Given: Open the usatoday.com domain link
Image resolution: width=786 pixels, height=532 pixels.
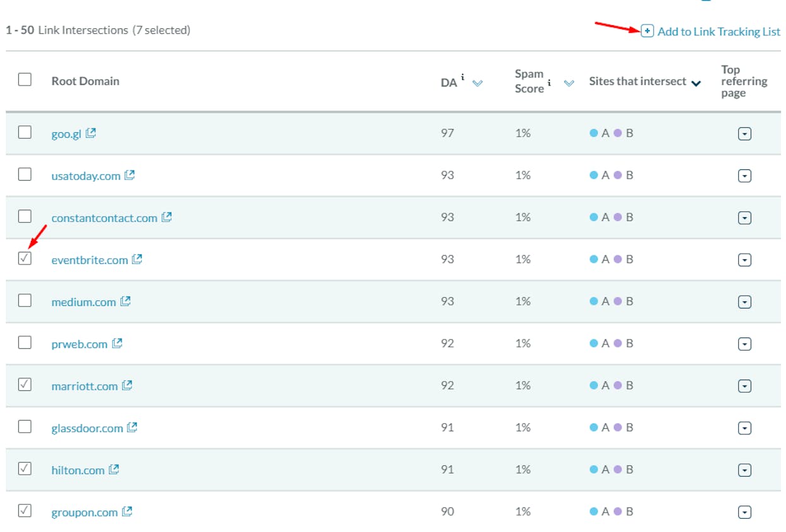Looking at the screenshot, I should pyautogui.click(x=86, y=176).
